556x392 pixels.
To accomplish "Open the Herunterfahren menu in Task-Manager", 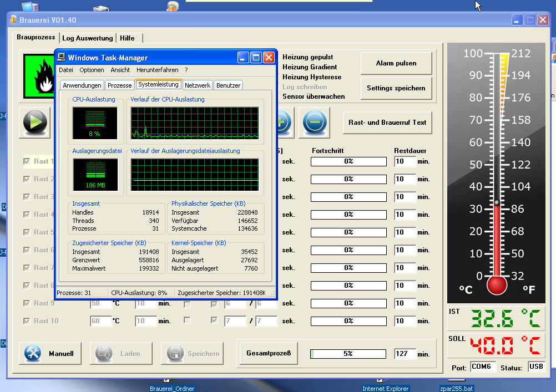I will tap(157, 70).
